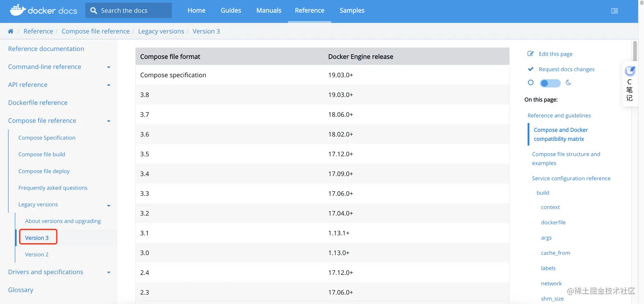Viewport: 644px width, 304px height.
Task: Expand Command-line reference arrow
Action: point(109,67)
